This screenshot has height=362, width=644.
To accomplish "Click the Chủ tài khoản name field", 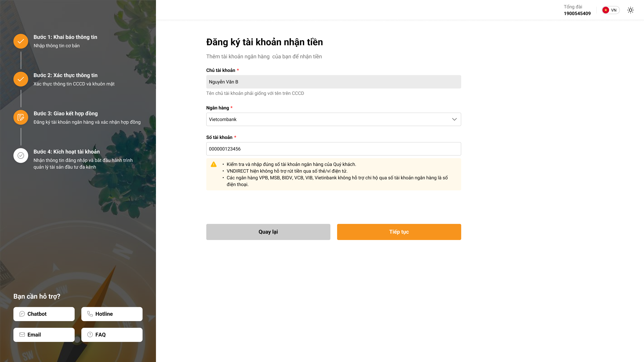I will point(334,82).
